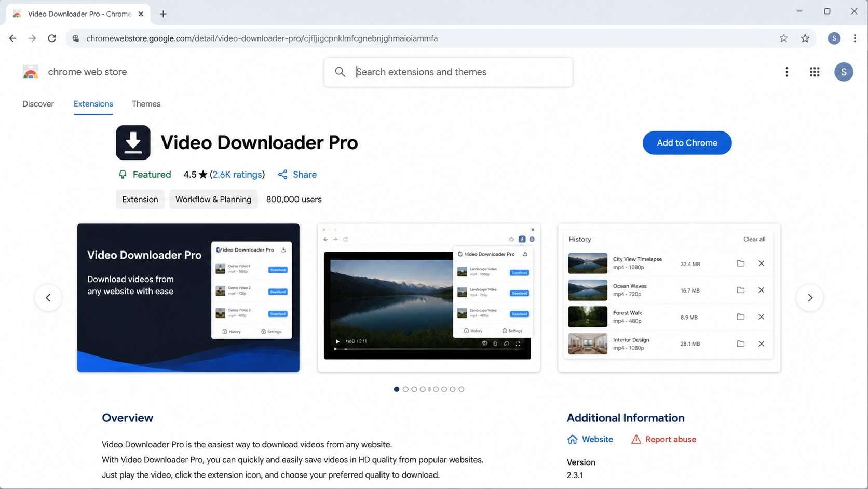This screenshot has width=868, height=489.
Task: Click Report abuse link
Action: (663, 440)
